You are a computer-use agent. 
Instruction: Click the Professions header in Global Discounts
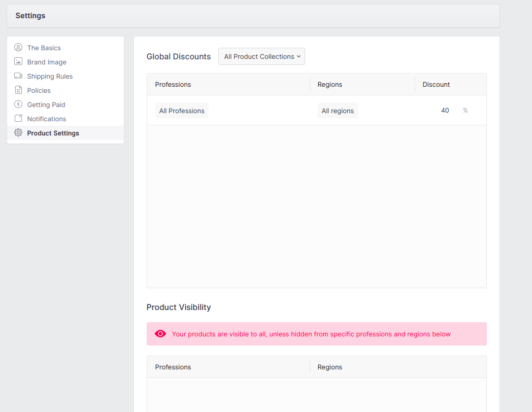click(x=173, y=85)
